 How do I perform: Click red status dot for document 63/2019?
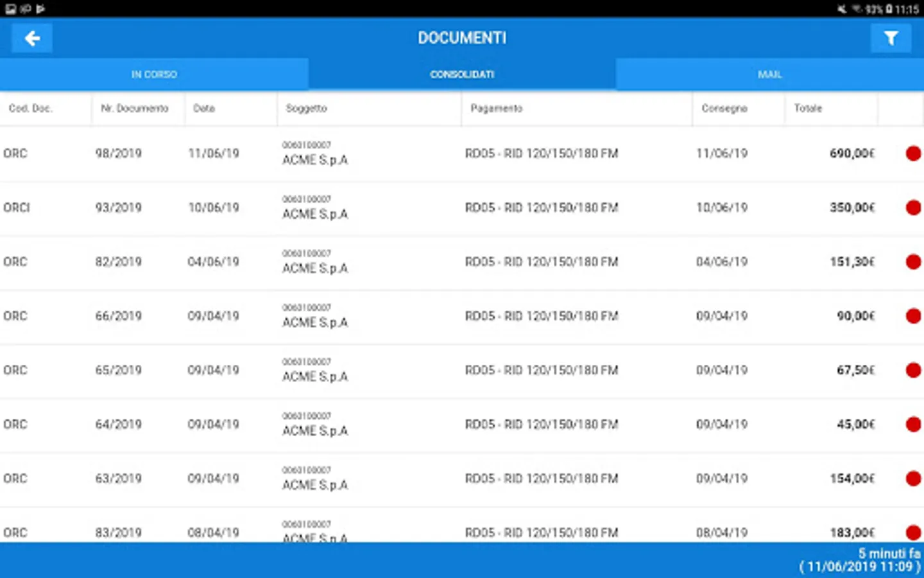pos(913,478)
